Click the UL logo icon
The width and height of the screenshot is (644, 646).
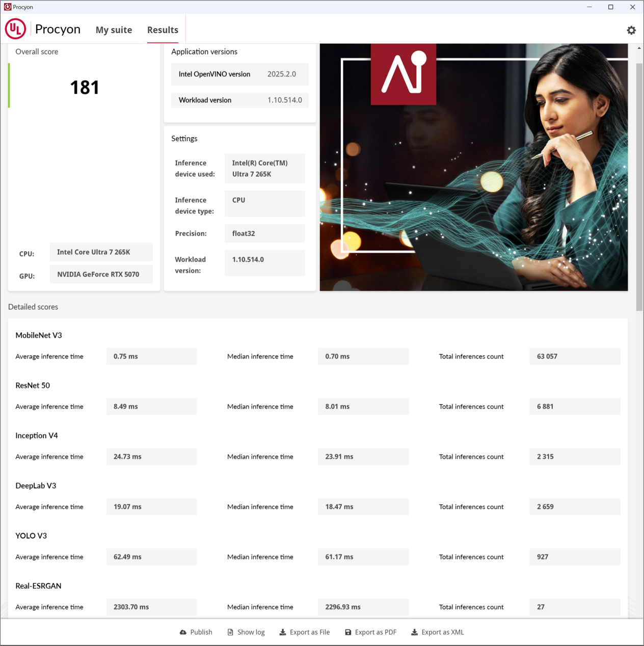(x=15, y=29)
